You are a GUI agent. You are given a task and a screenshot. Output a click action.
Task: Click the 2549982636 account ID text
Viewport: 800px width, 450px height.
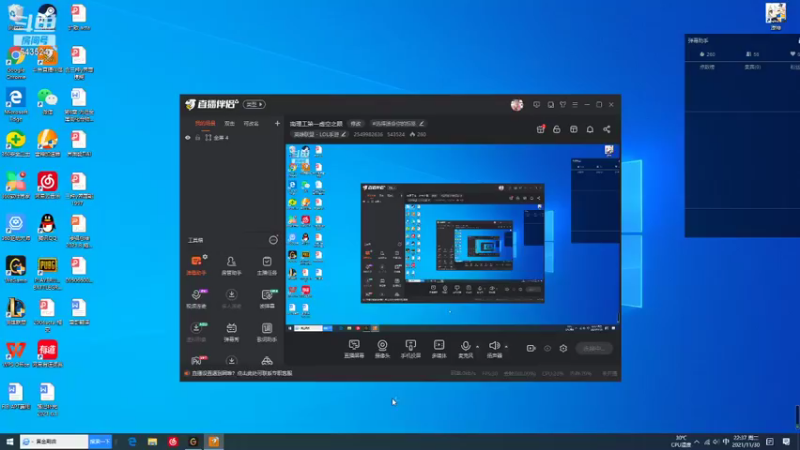tap(368, 135)
